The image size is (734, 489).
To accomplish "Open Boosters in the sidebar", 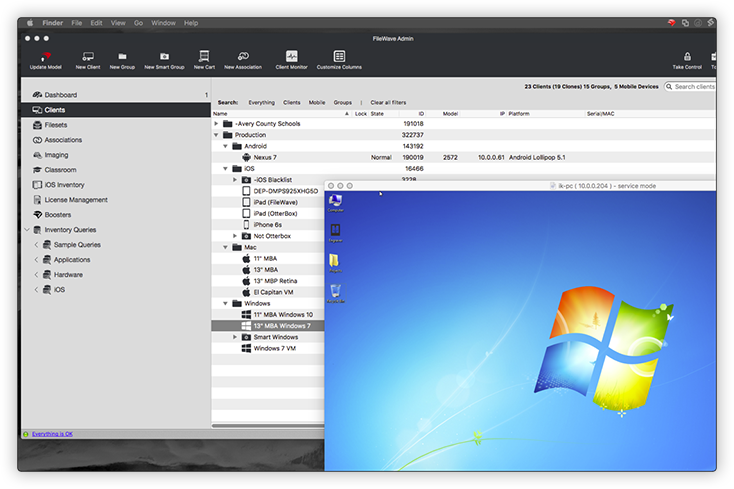I will pos(116,215).
